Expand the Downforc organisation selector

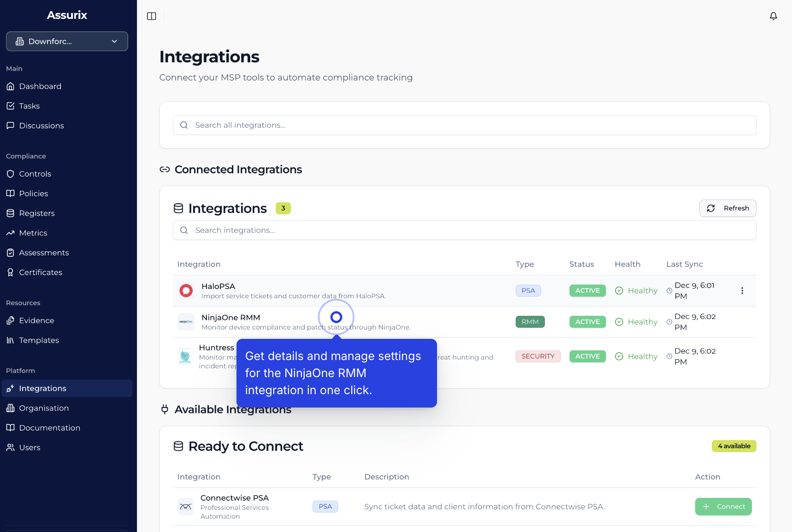pyautogui.click(x=67, y=41)
